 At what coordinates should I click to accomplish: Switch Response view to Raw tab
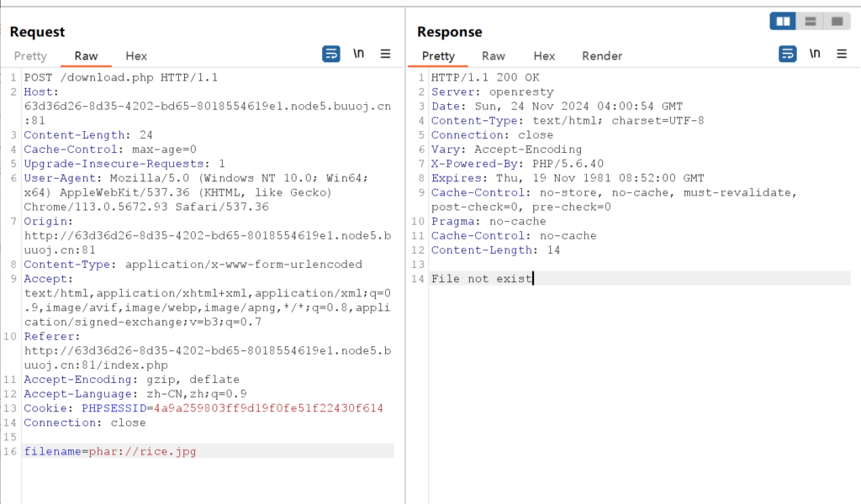(x=493, y=56)
